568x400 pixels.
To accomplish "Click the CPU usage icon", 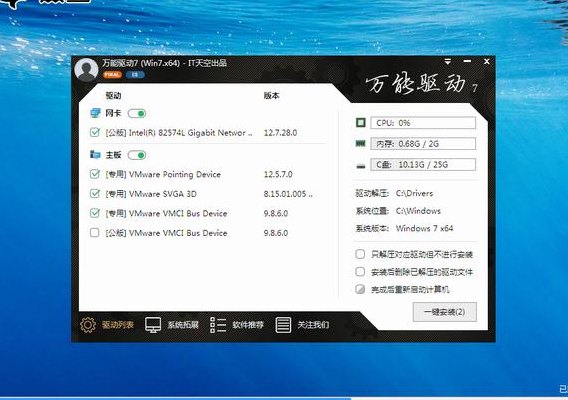I will click(361, 123).
